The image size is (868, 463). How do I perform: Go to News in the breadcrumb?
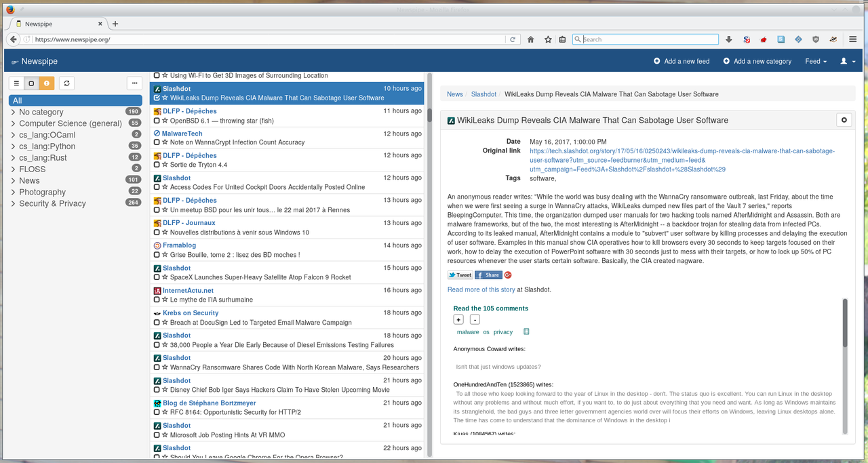(x=455, y=94)
